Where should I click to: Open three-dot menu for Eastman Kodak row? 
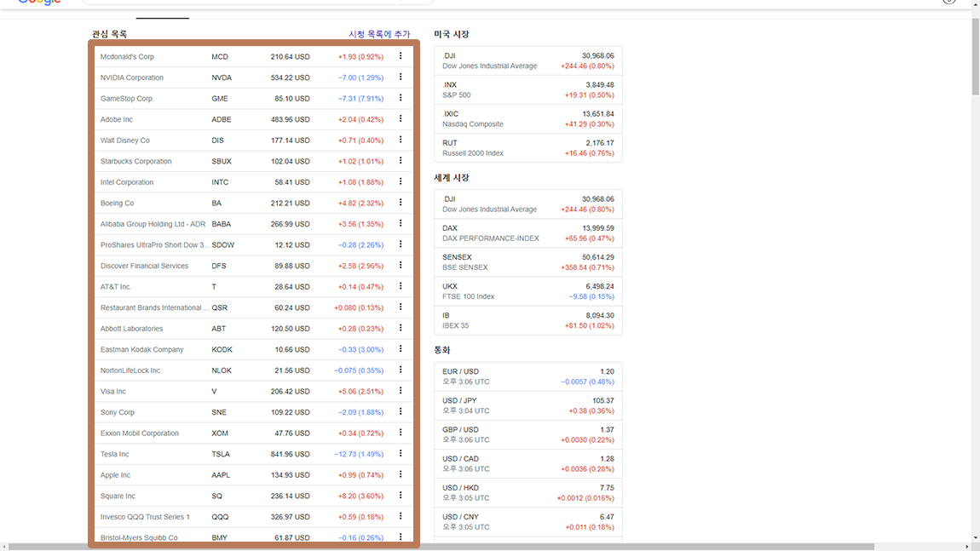point(401,349)
